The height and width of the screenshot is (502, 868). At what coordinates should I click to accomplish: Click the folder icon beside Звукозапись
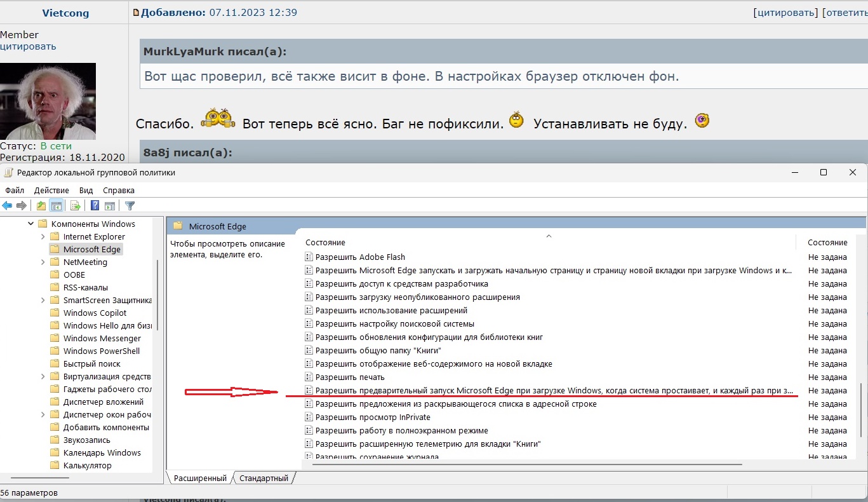pos(55,440)
